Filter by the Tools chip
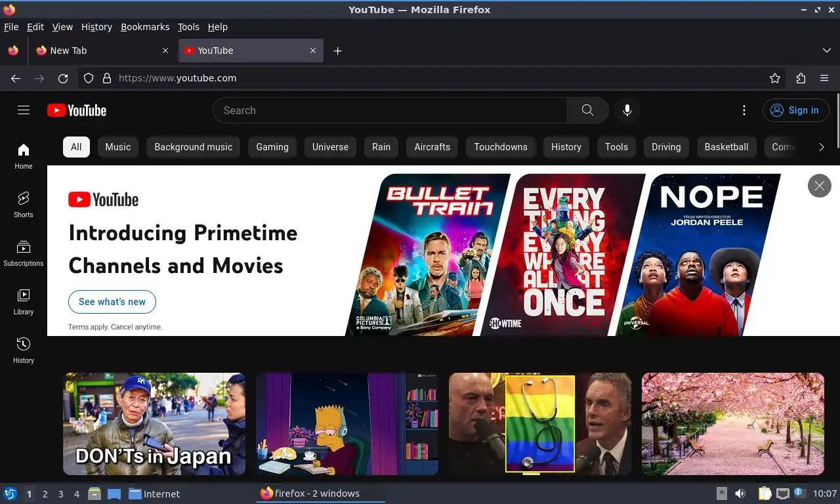The height and width of the screenshot is (504, 840). click(x=616, y=147)
